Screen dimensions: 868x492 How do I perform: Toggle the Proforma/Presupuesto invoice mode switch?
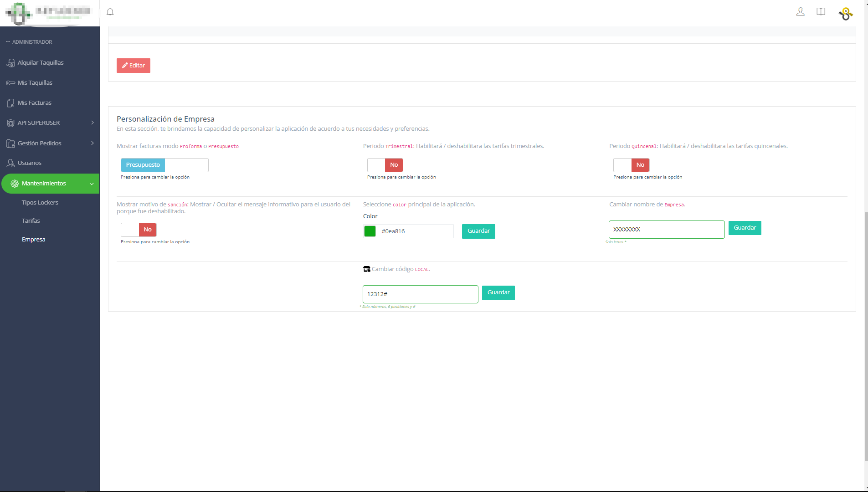tap(164, 165)
